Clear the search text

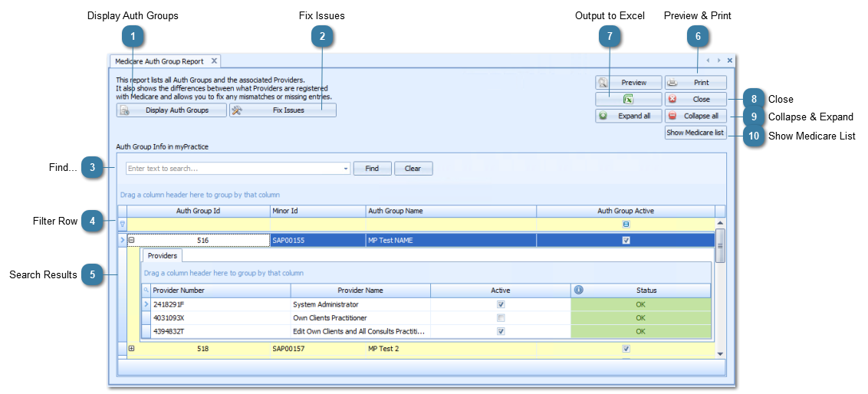[413, 168]
